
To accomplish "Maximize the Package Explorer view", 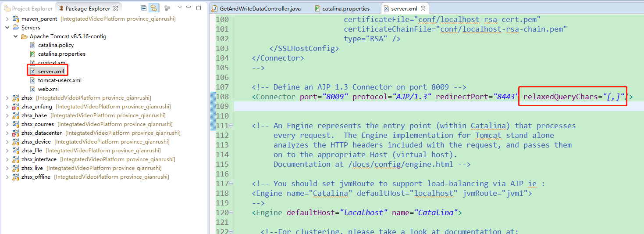I will [199, 7].
